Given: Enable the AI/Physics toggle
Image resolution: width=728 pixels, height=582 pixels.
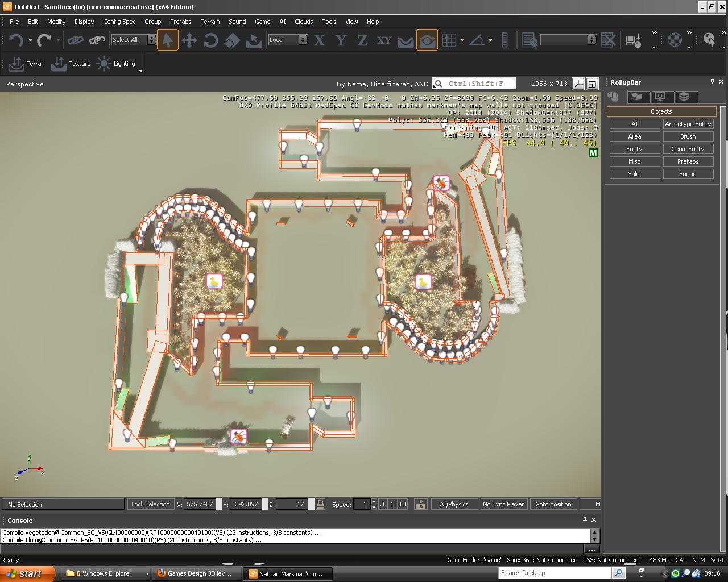Looking at the screenshot, I should (x=454, y=504).
